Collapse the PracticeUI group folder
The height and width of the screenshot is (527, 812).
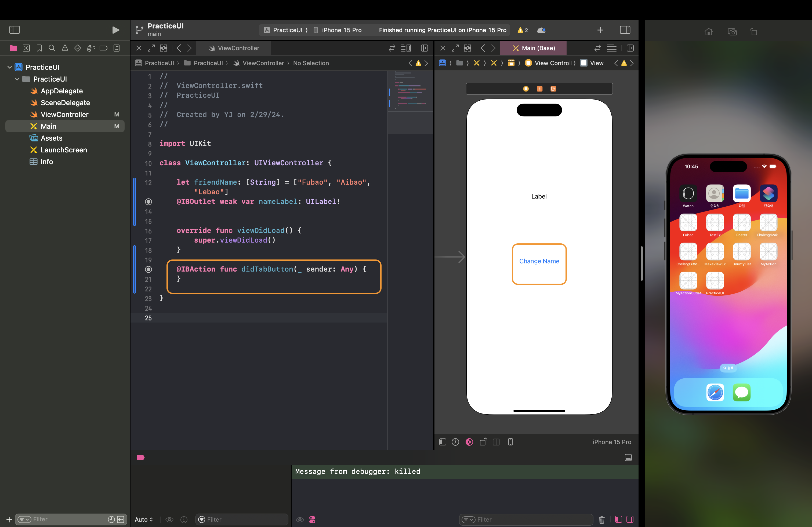(17, 79)
